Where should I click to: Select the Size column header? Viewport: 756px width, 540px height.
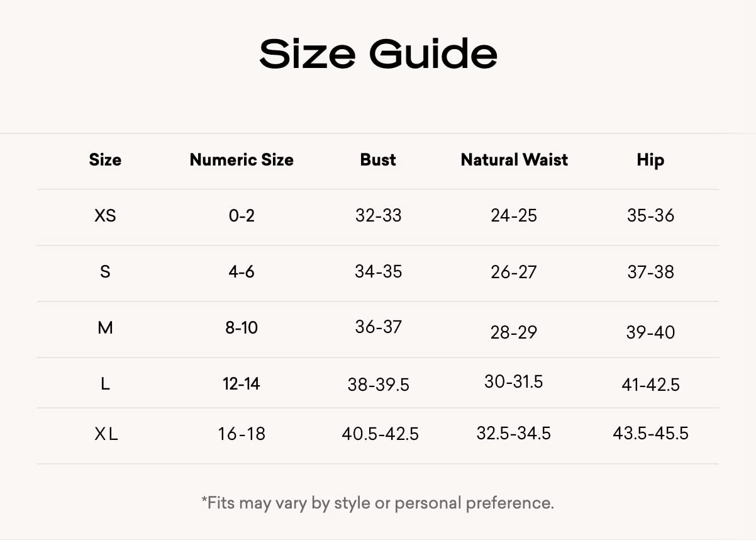(x=105, y=160)
